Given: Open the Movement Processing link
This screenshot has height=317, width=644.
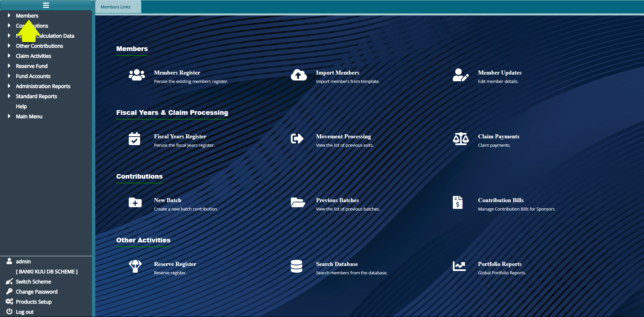Looking at the screenshot, I should coord(343,136).
